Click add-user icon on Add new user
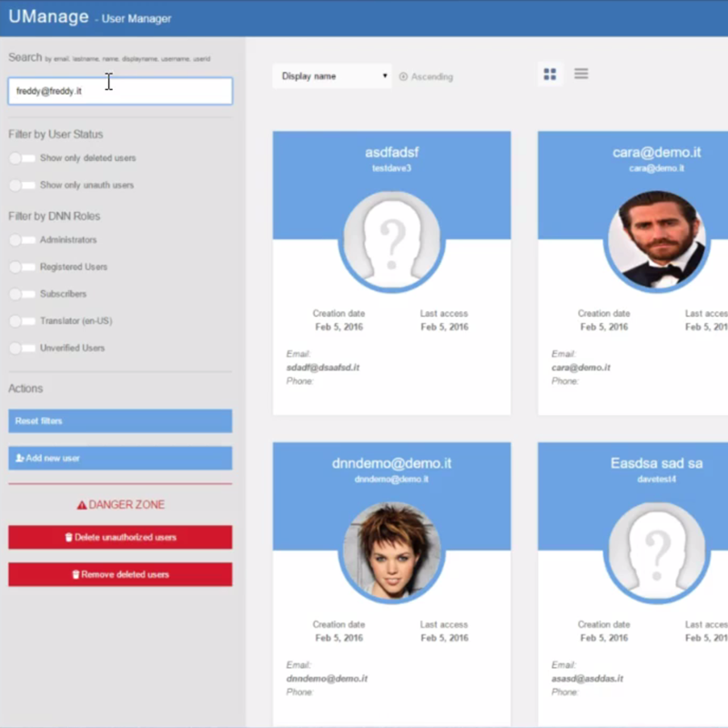The image size is (728, 728). point(20,459)
